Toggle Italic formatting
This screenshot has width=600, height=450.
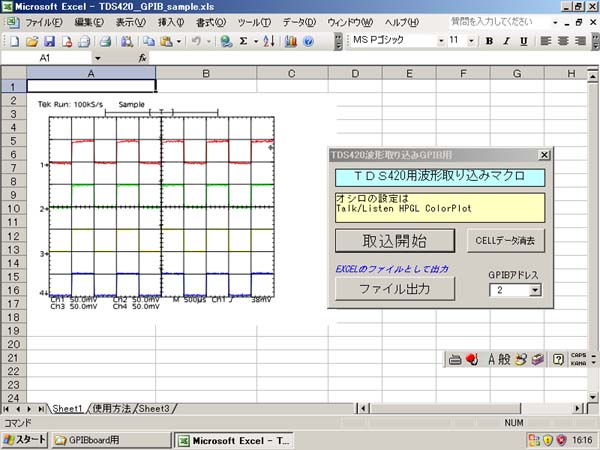[x=506, y=41]
